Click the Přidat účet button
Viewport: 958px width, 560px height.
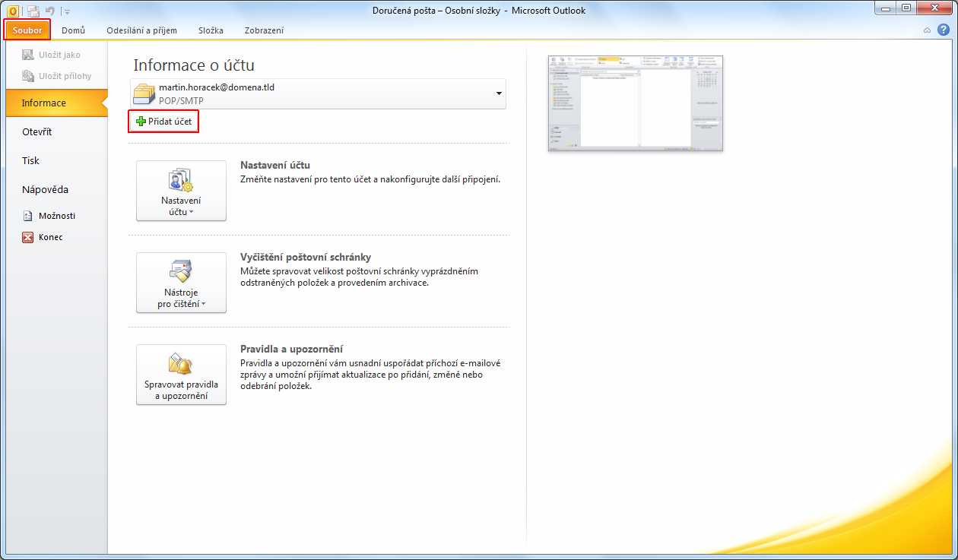pyautogui.click(x=163, y=122)
